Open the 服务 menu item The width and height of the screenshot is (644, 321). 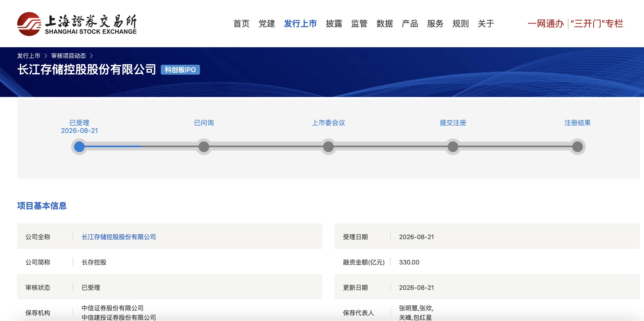(435, 24)
